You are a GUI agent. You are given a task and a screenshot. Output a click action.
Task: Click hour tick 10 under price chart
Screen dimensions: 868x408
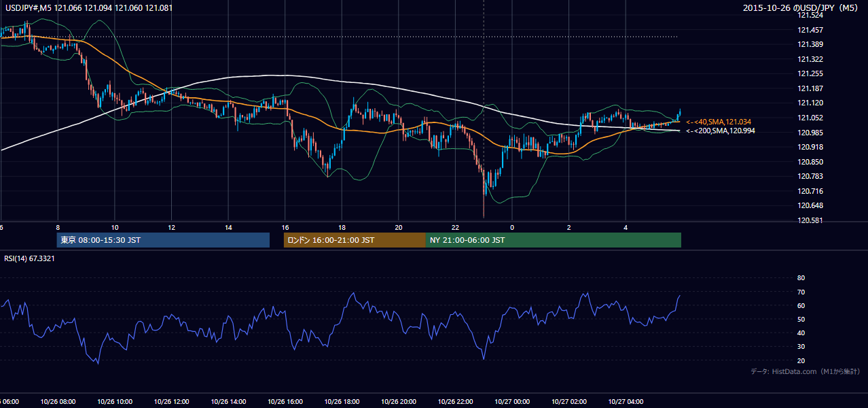point(115,227)
